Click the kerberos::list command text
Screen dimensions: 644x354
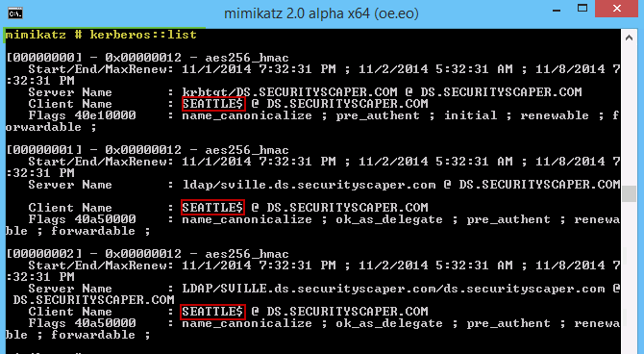pos(143,35)
